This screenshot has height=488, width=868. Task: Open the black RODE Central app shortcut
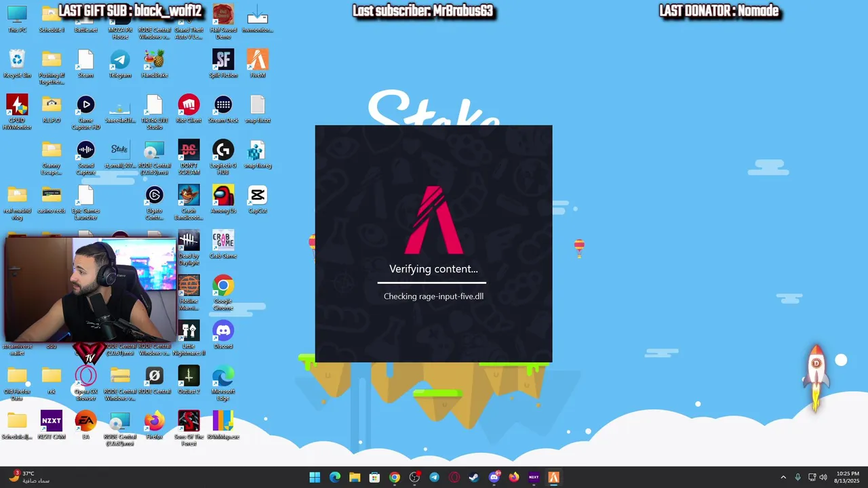click(154, 380)
